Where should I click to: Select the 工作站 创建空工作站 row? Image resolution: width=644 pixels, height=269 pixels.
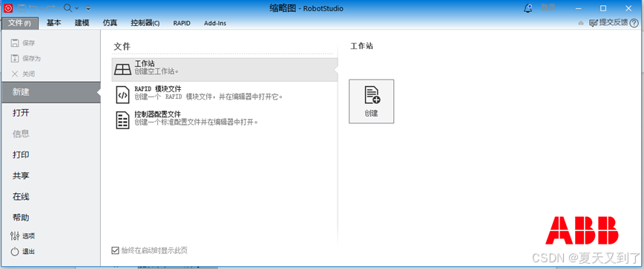(224, 70)
